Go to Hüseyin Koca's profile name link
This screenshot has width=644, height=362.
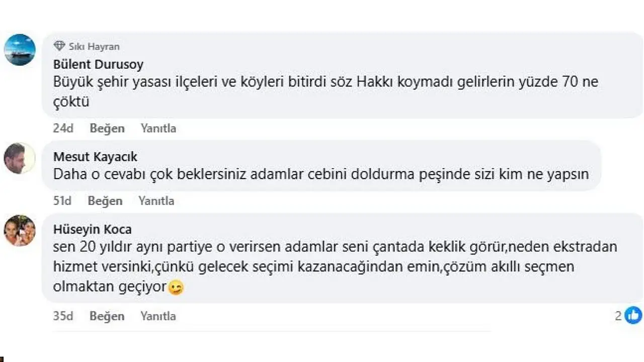92,229
